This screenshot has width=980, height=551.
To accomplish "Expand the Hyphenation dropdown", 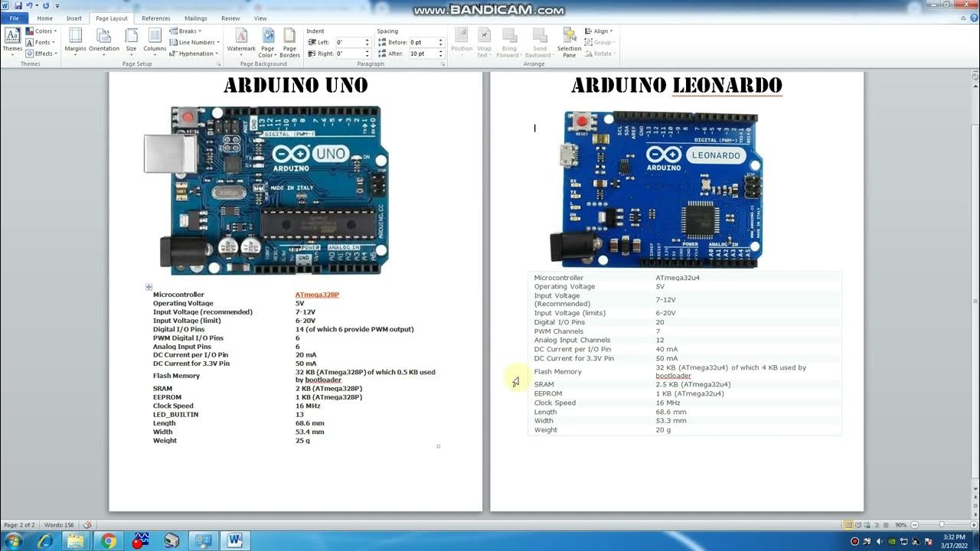I will [194, 54].
